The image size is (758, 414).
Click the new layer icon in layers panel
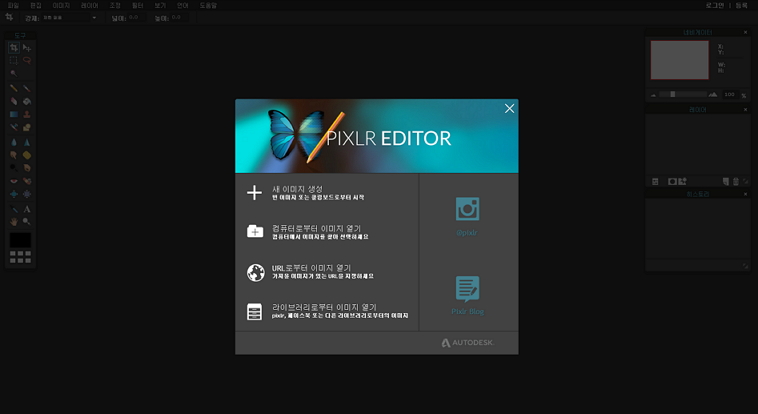[x=726, y=181]
